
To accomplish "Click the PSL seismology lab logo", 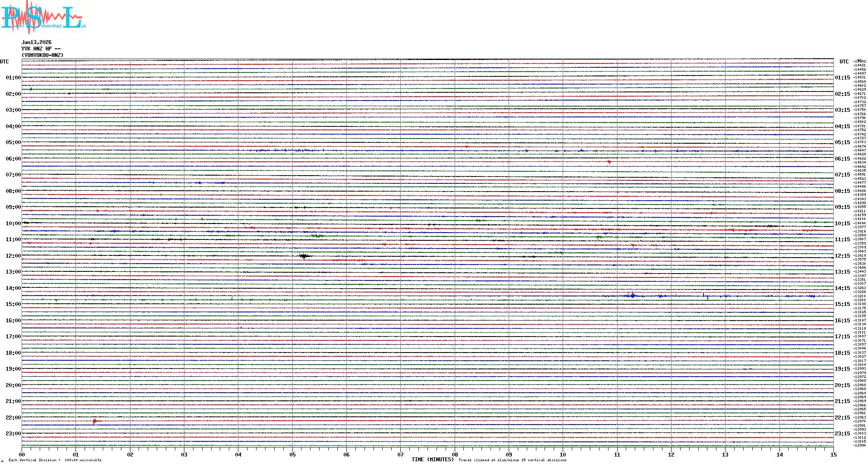I will click(43, 17).
